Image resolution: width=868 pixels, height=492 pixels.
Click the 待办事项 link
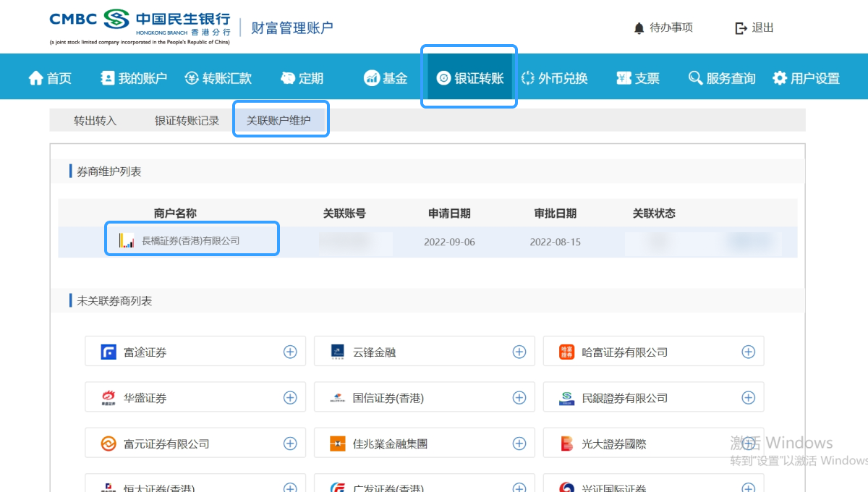click(x=671, y=28)
